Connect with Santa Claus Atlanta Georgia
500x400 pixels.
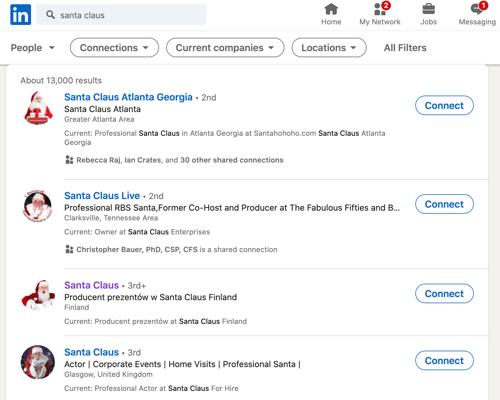(444, 105)
